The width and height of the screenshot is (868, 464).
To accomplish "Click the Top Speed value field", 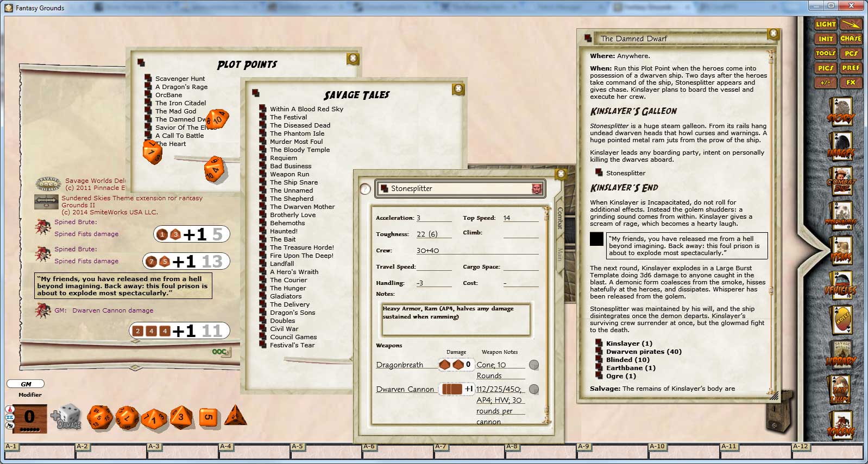I will tap(520, 218).
